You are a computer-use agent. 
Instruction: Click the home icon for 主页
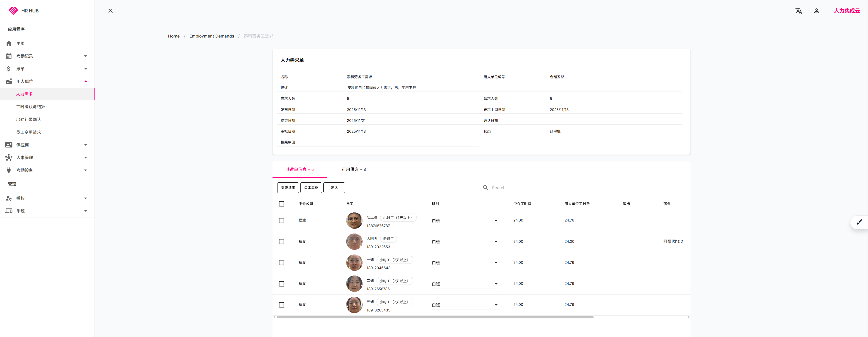coord(9,43)
